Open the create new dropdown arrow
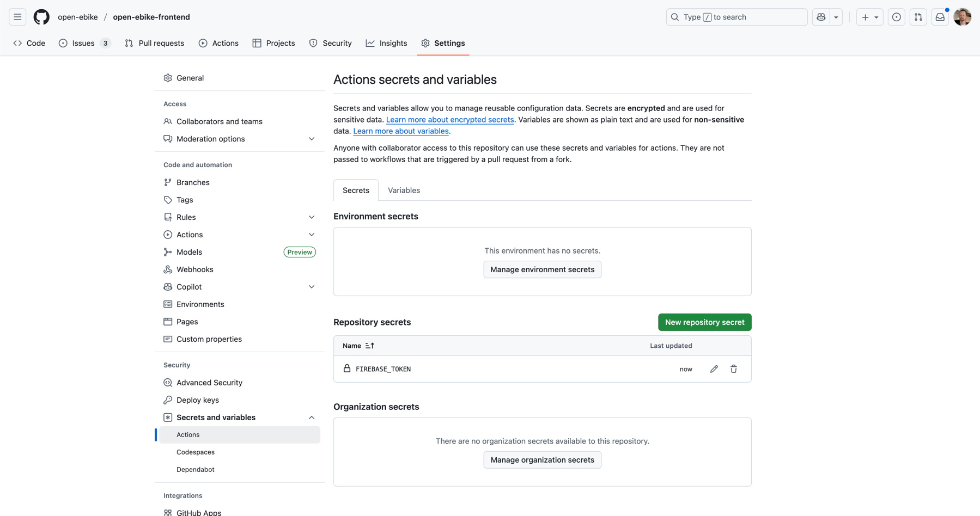 coord(876,17)
